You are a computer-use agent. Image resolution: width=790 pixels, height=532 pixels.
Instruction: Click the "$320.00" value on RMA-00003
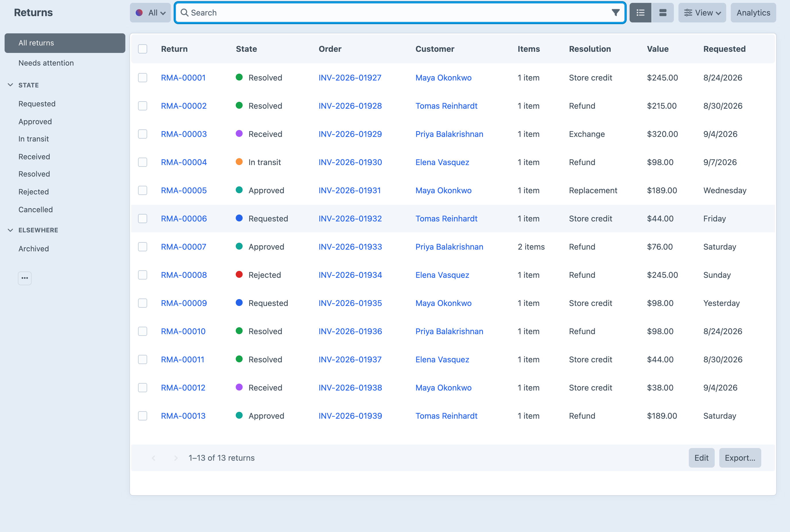(x=662, y=134)
